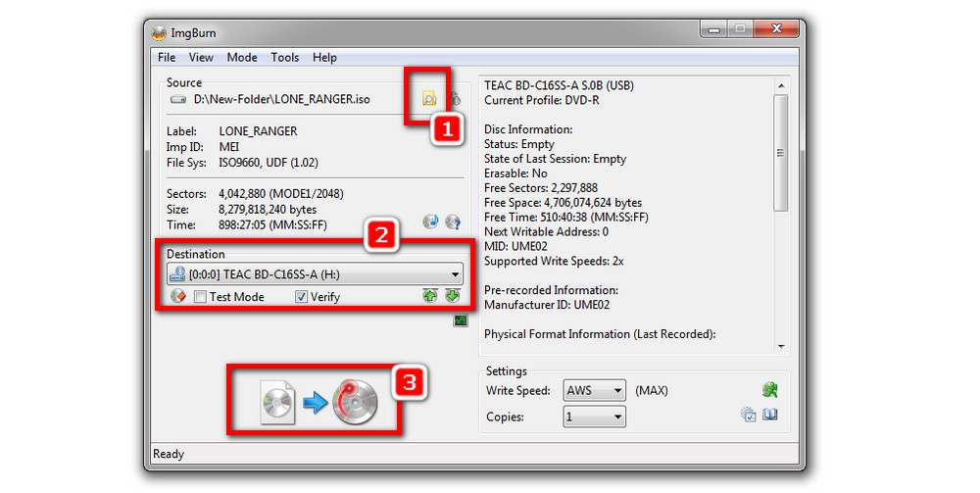Click the info panel scrollbar down arrow

(781, 347)
